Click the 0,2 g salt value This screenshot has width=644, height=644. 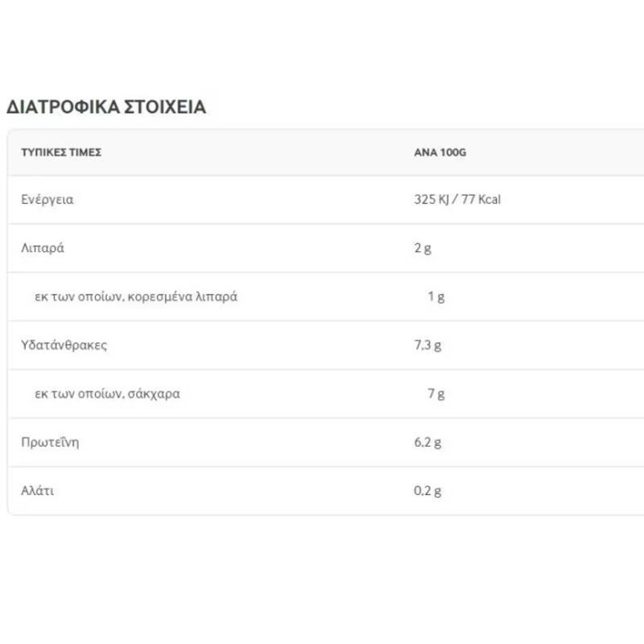click(427, 490)
